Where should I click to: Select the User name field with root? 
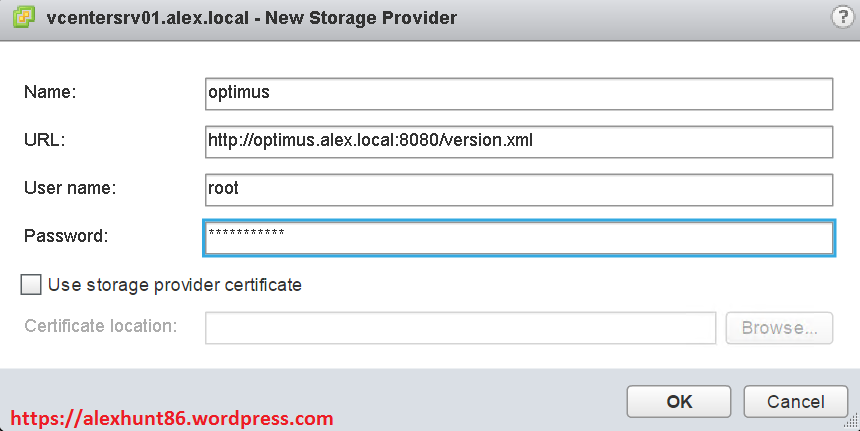tap(518, 189)
